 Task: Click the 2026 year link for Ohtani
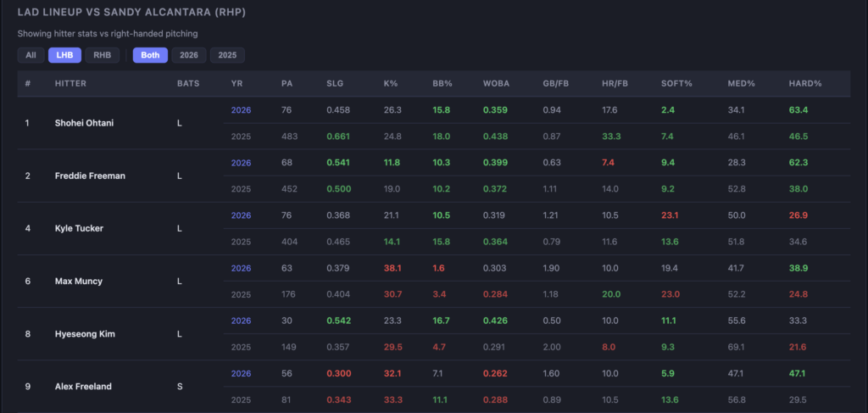pos(241,110)
